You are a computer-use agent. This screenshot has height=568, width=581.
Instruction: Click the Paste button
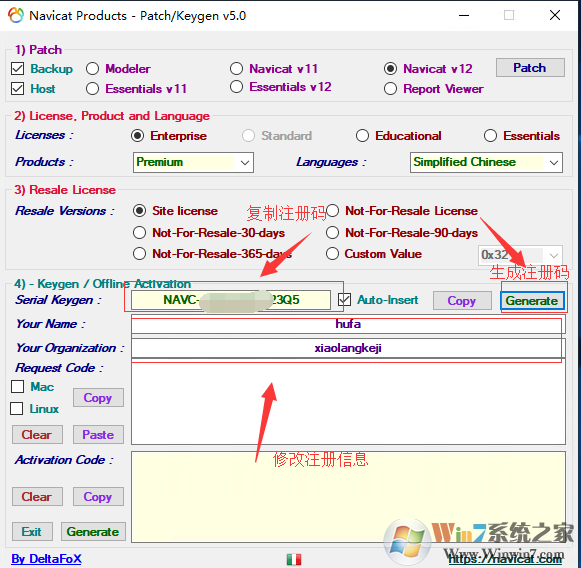click(98, 435)
